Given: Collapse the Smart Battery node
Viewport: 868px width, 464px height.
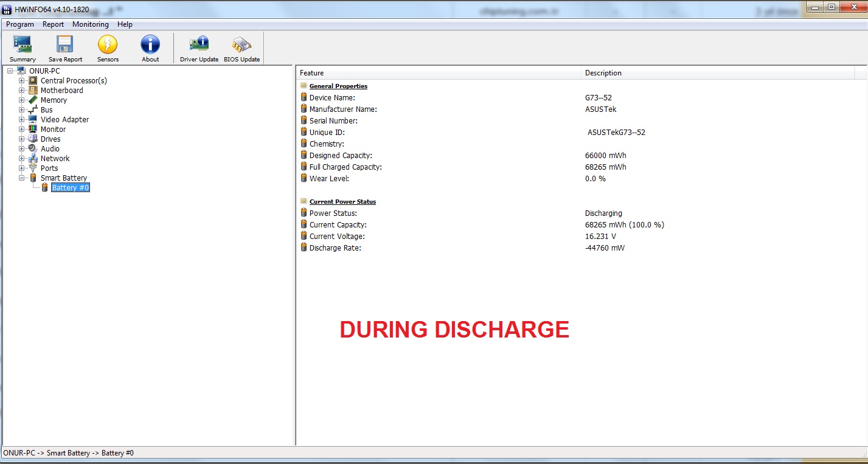Looking at the screenshot, I should (21, 178).
